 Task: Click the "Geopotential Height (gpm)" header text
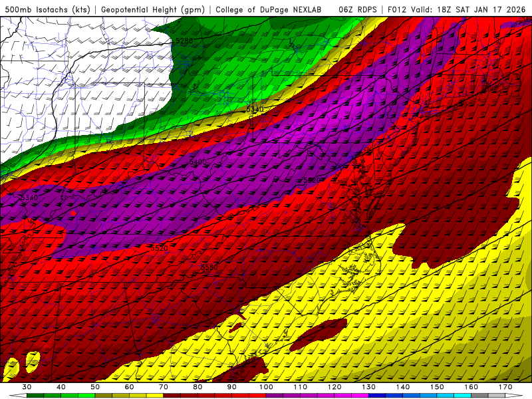[153, 9]
